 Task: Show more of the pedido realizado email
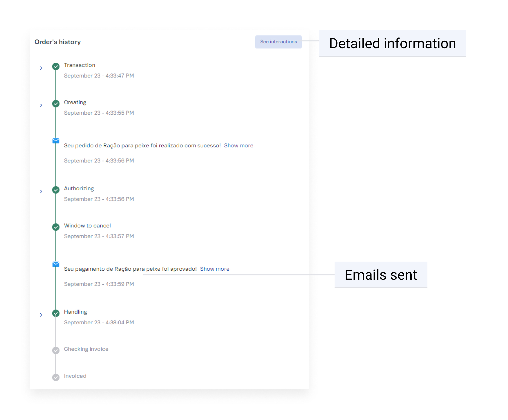coord(238,146)
